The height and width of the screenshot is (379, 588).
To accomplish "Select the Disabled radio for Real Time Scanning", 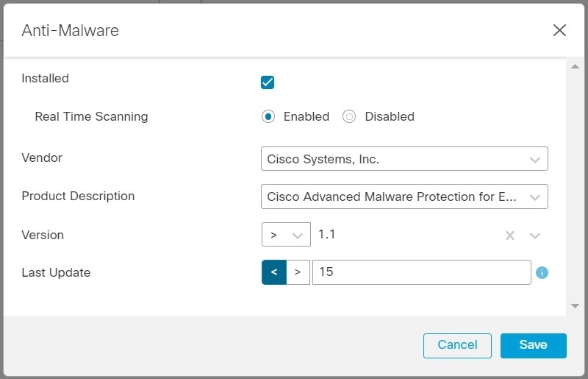I will tap(348, 116).
